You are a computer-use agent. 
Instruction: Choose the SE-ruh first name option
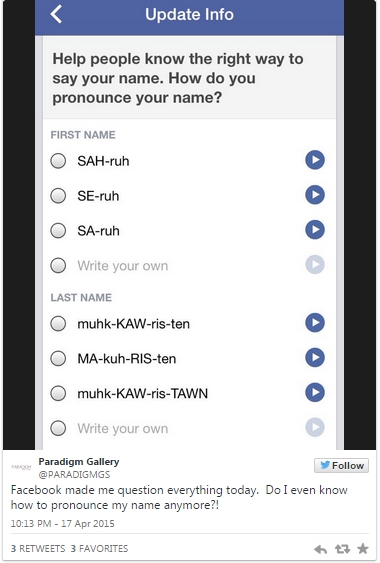(x=58, y=196)
